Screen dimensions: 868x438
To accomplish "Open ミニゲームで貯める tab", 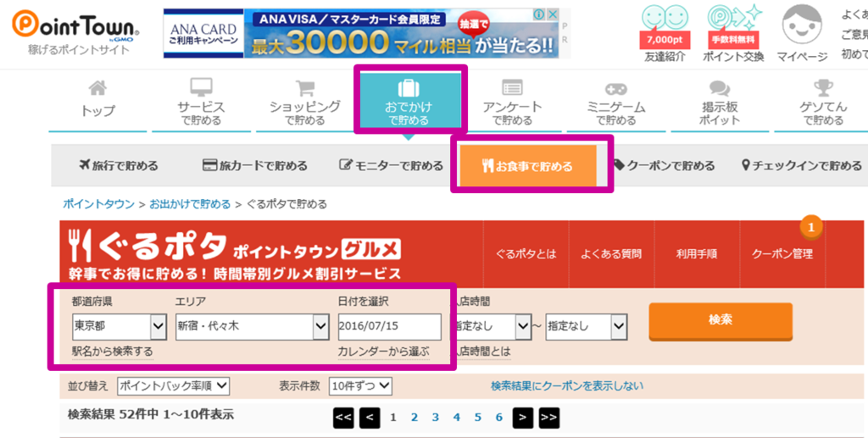I will (x=615, y=101).
